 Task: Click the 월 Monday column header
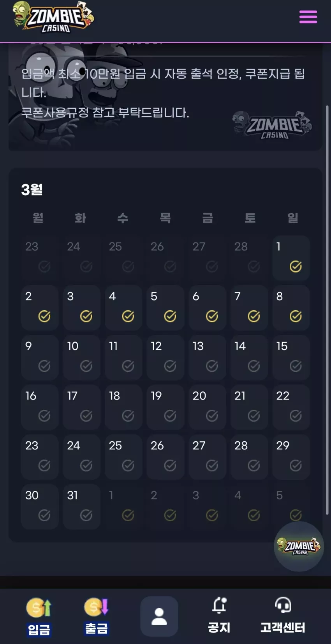pyautogui.click(x=38, y=218)
